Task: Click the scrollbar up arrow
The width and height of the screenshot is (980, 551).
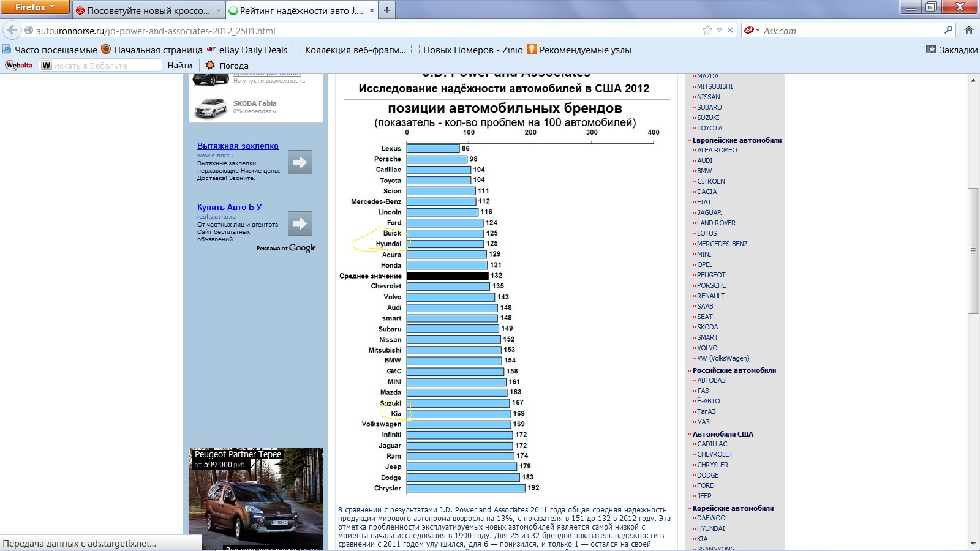Action: click(x=973, y=80)
